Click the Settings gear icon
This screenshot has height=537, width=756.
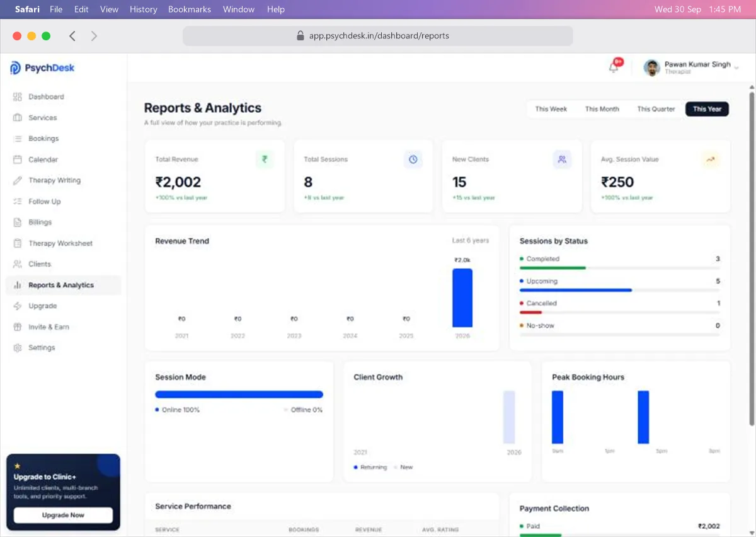[x=17, y=348]
